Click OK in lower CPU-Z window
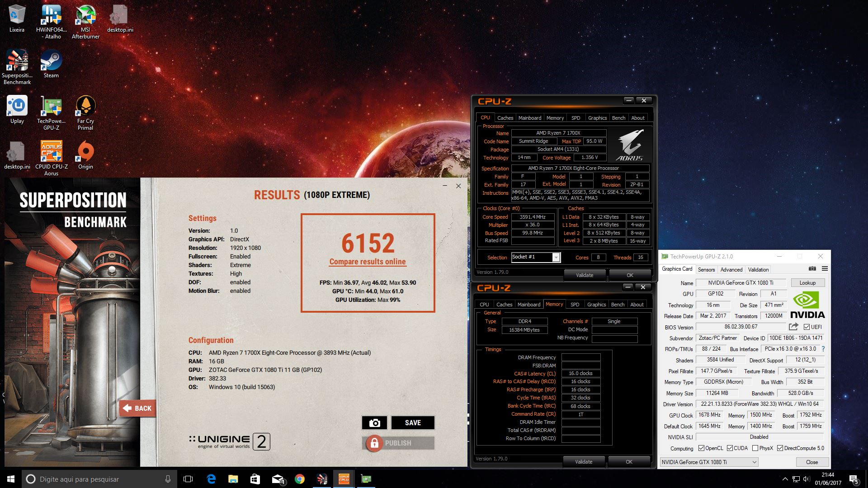This screenshot has height=488, width=868. (x=629, y=462)
